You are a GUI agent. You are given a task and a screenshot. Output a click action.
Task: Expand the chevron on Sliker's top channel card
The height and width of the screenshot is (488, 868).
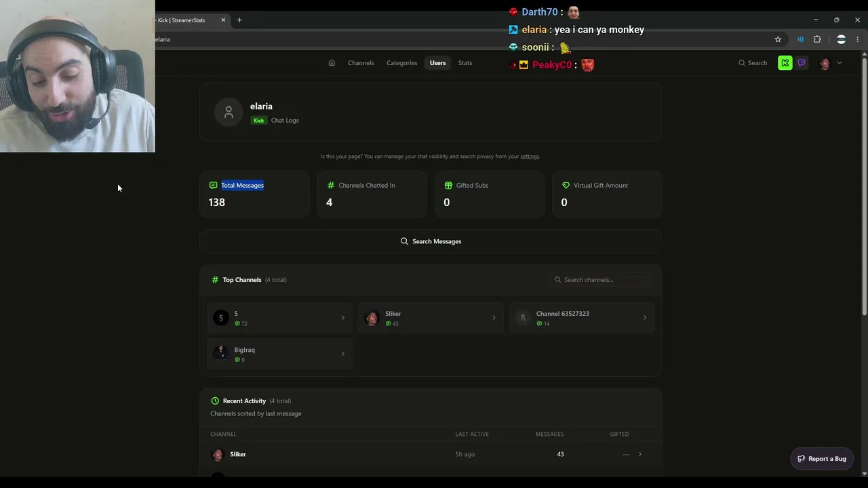494,318
